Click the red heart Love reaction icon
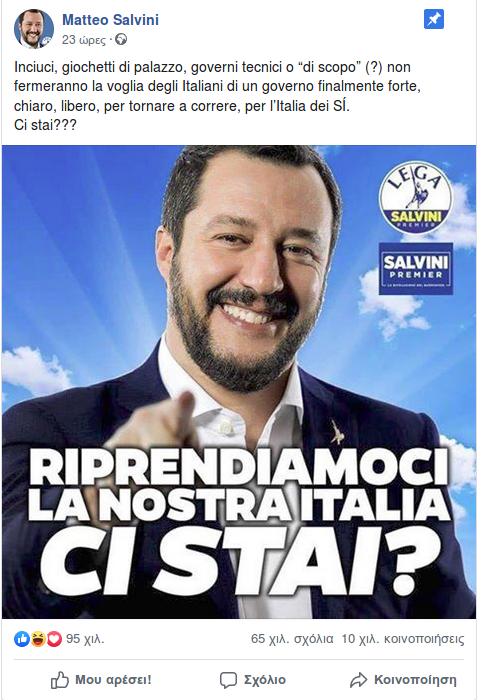The image size is (486, 700). (x=54, y=639)
